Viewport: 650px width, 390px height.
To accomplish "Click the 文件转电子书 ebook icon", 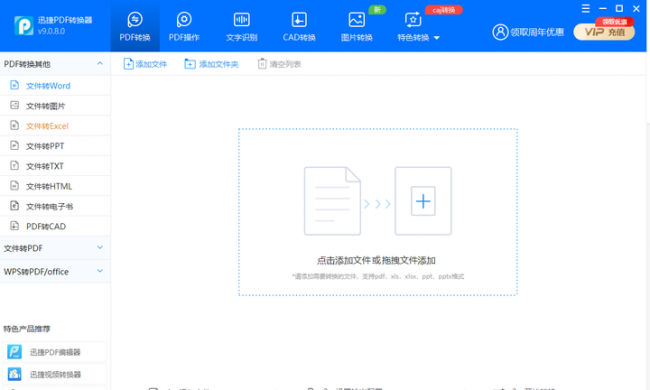I will tap(15, 206).
